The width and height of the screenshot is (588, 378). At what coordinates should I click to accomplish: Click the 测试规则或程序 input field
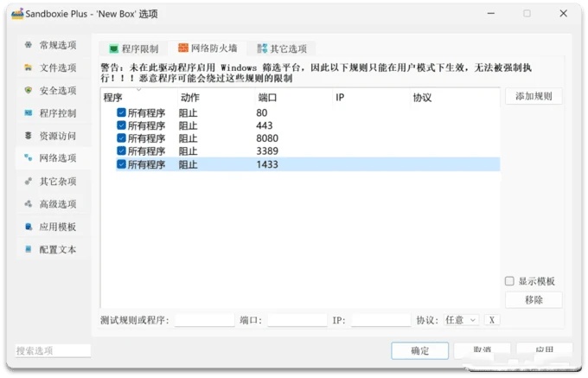(204, 320)
